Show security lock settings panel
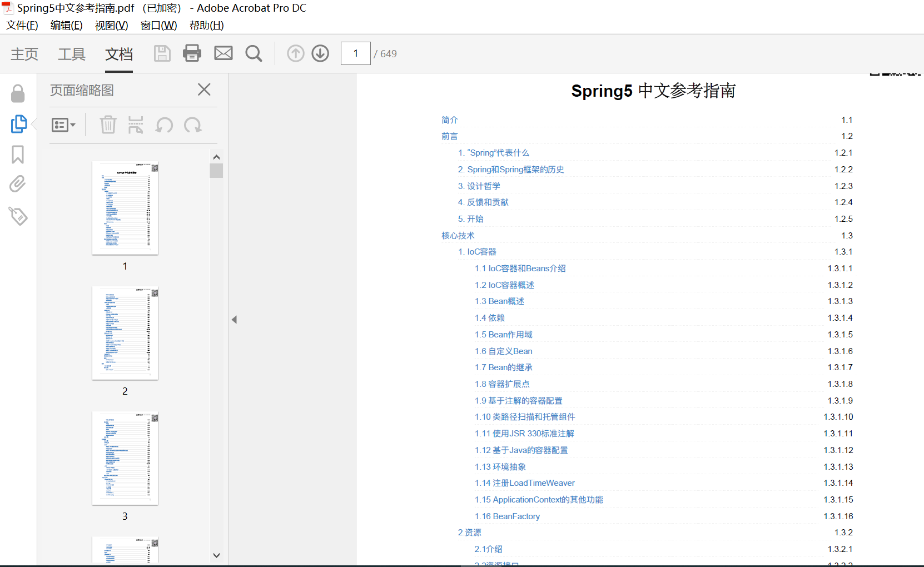 (x=18, y=93)
